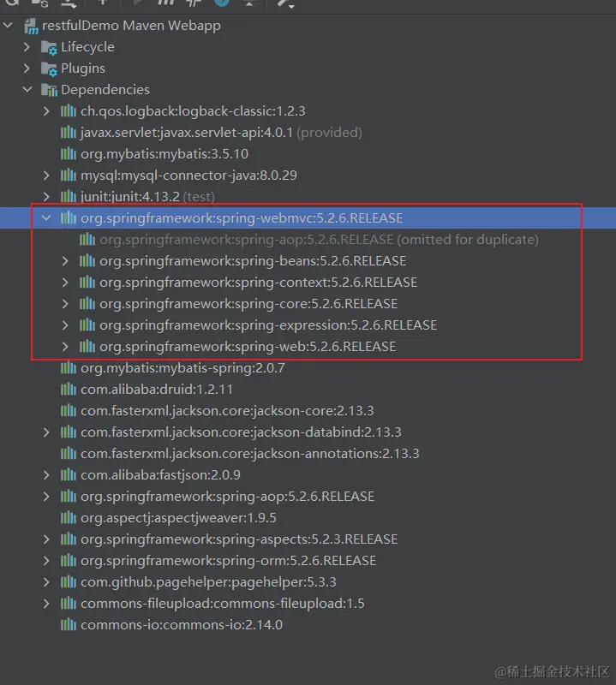The image size is (616, 685).
Task: Click library icon of junit:4.13.2
Action: 69,197
